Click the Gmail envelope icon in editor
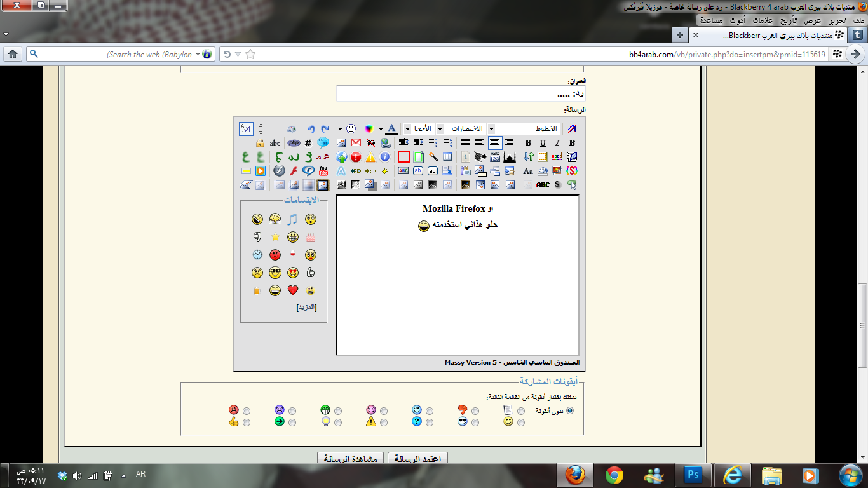This screenshot has height=488, width=868. tap(356, 143)
